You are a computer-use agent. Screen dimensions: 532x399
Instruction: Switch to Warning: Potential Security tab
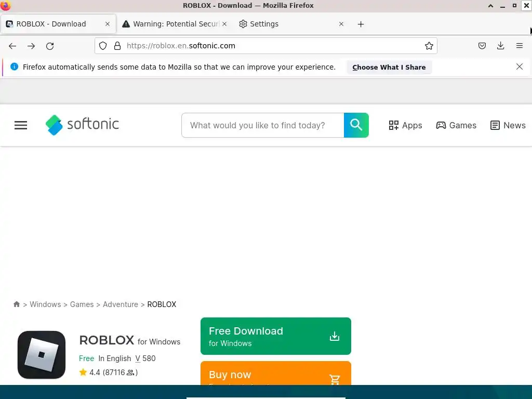175,24
